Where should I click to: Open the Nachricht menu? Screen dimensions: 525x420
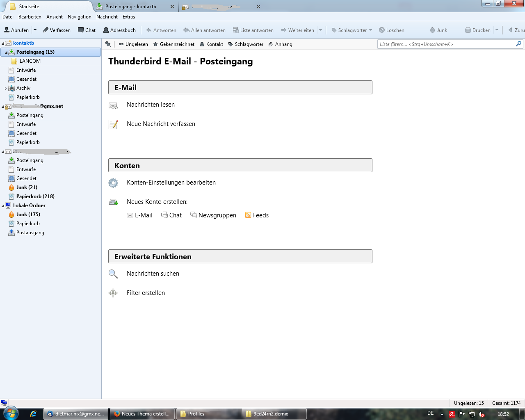pos(107,17)
